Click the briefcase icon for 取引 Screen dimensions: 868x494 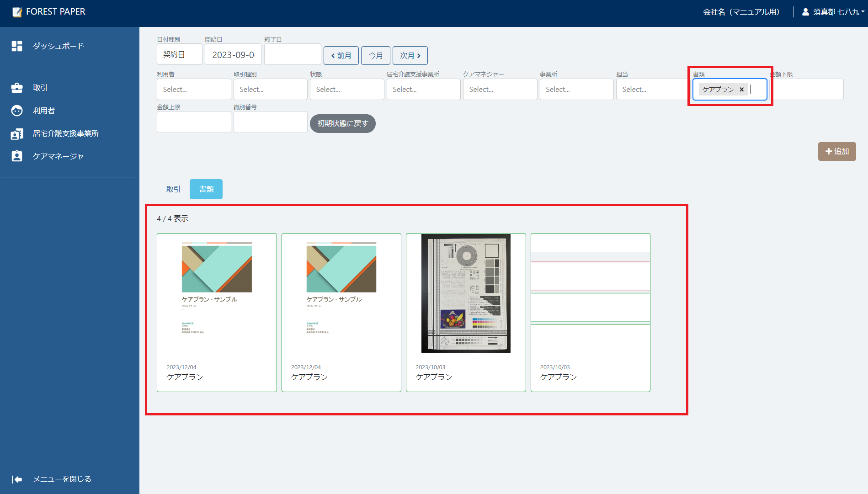point(17,88)
